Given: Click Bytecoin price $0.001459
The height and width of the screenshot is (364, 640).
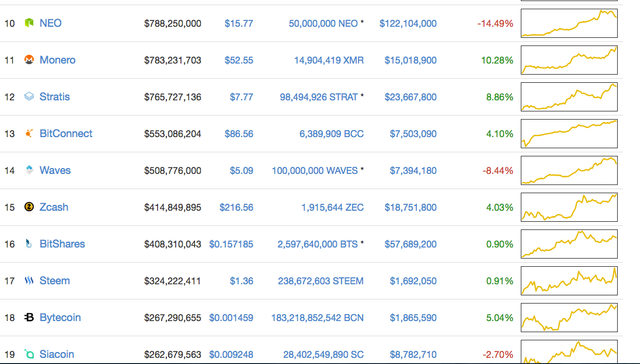Looking at the screenshot, I should point(231,317).
